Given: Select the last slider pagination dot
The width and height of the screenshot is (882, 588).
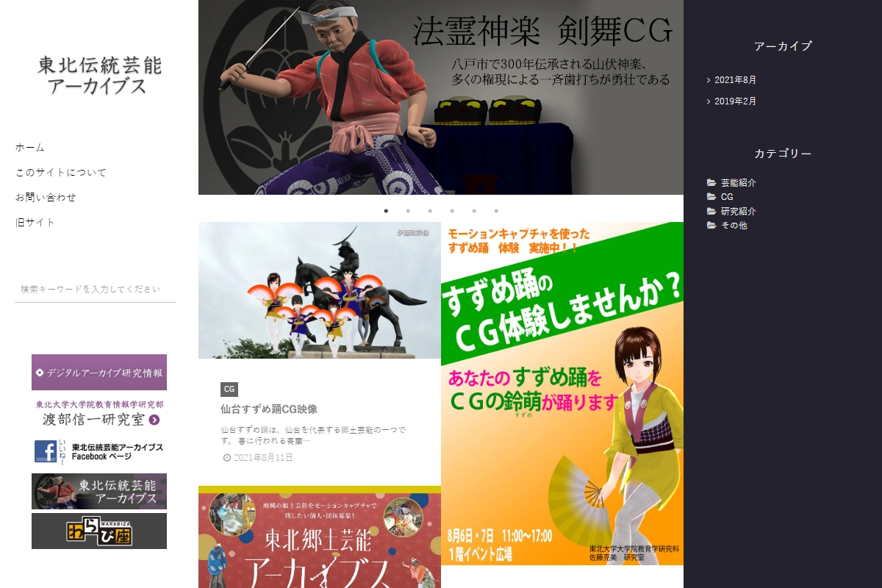Looking at the screenshot, I should coord(496,211).
